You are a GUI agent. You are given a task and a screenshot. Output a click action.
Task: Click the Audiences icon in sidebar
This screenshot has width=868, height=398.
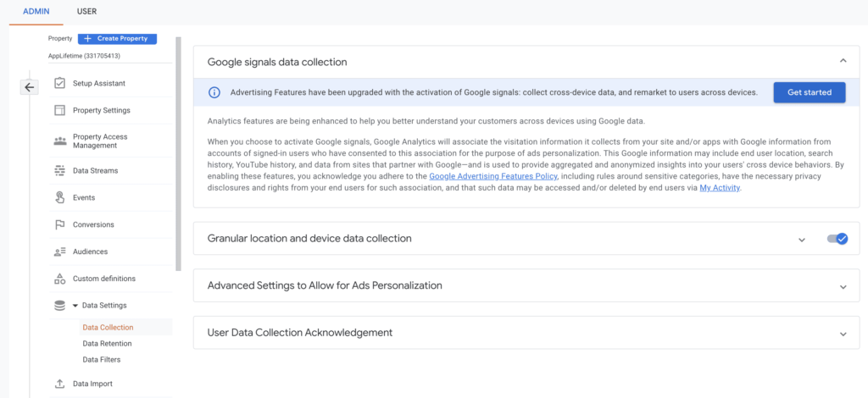pyautogui.click(x=59, y=252)
